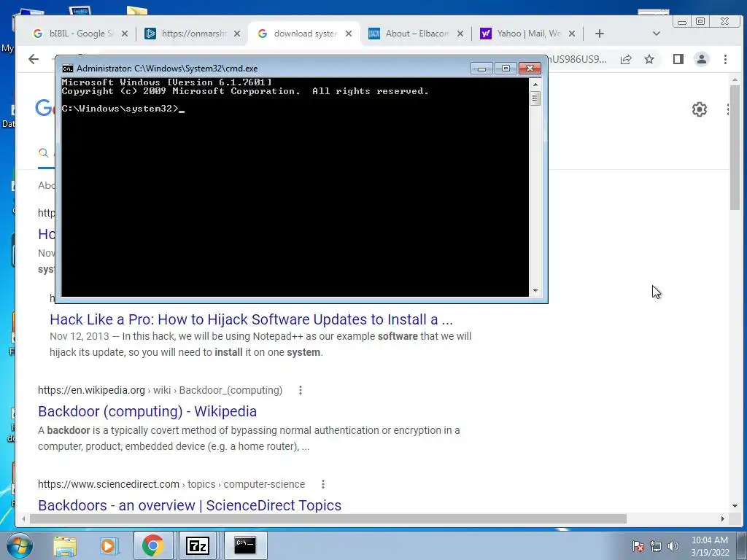Switch to the https://onmarsh tab
The width and height of the screenshot is (747, 560).
point(190,34)
